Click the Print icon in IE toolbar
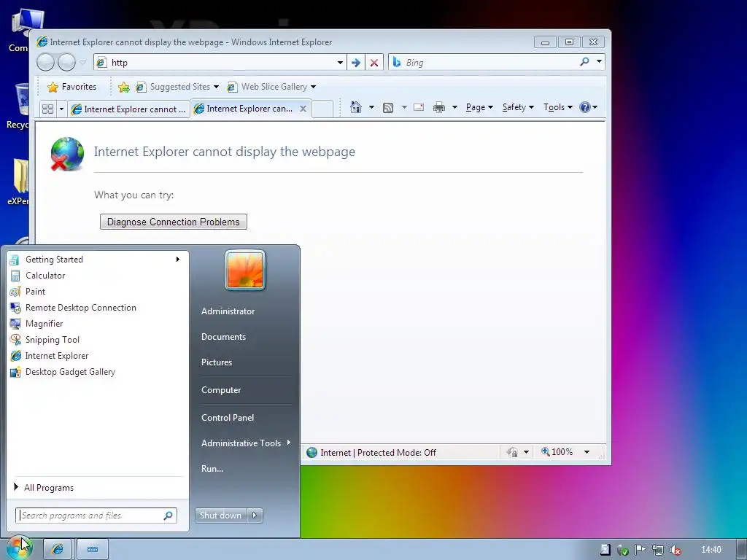747x560 pixels. click(x=438, y=108)
